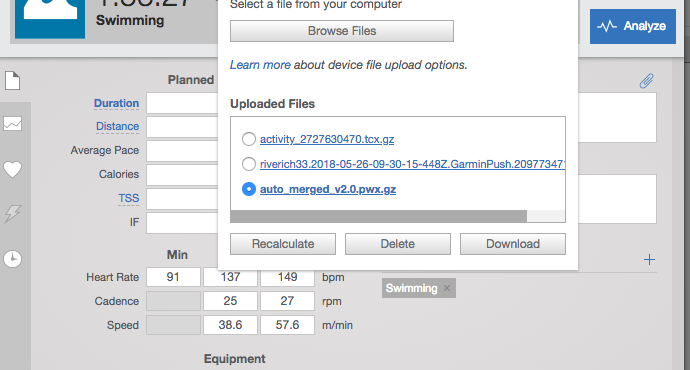The image size is (690, 370).
Task: Click the Heart Rate min field showing 91
Action: pyautogui.click(x=173, y=277)
